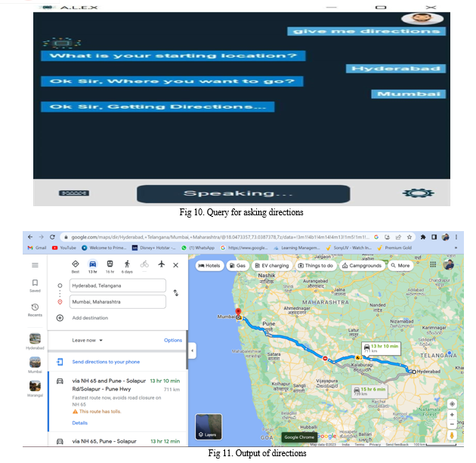Click Add destination plus icon
This screenshot has width=476, height=463.
[x=60, y=318]
